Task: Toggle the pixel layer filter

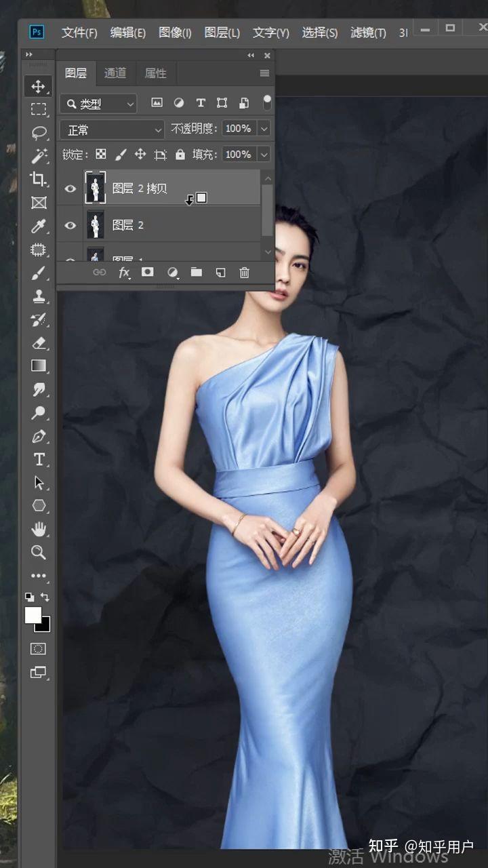Action: coord(157,103)
